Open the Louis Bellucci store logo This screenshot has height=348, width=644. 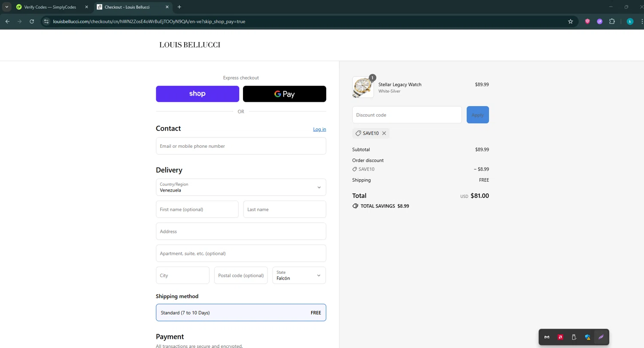[190, 45]
